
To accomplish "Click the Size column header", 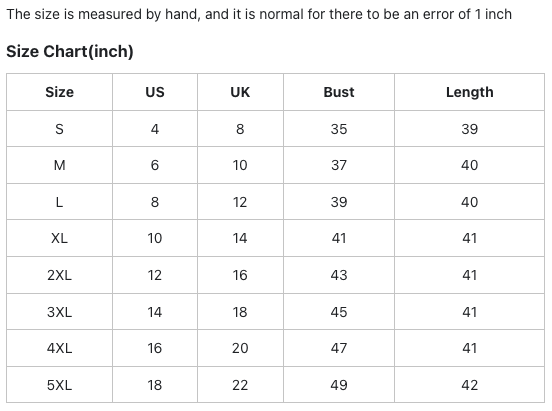I will (59, 92).
